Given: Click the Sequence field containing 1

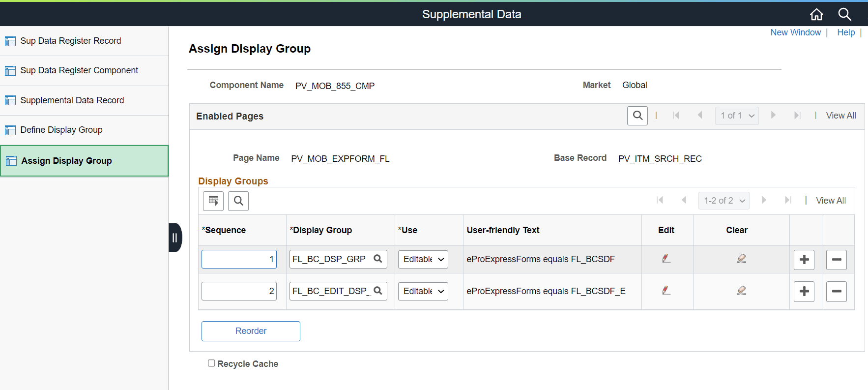Looking at the screenshot, I should (x=239, y=259).
